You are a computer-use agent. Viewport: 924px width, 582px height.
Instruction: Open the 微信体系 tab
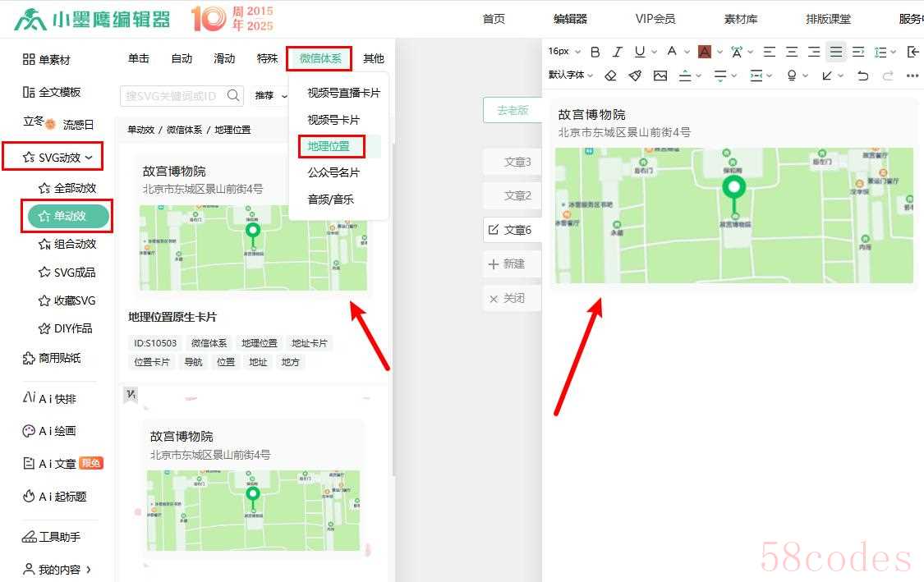click(x=320, y=58)
